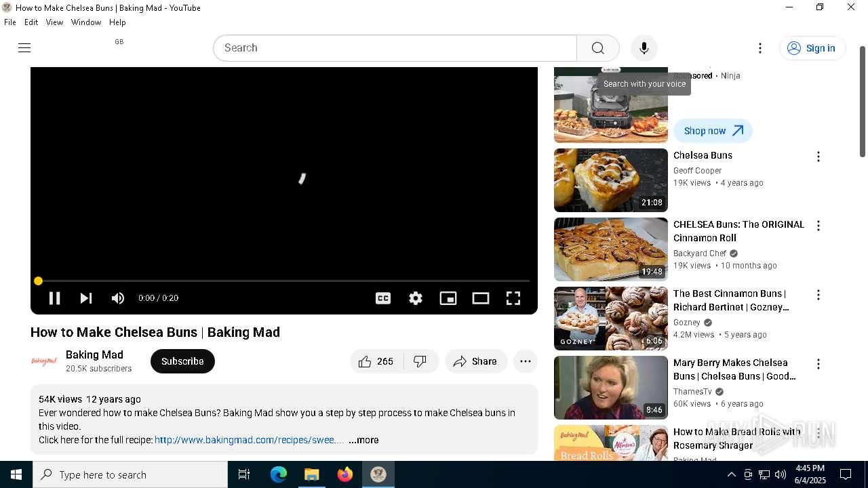The image size is (868, 488).
Task: Toggle theater mode
Action: pos(481,298)
